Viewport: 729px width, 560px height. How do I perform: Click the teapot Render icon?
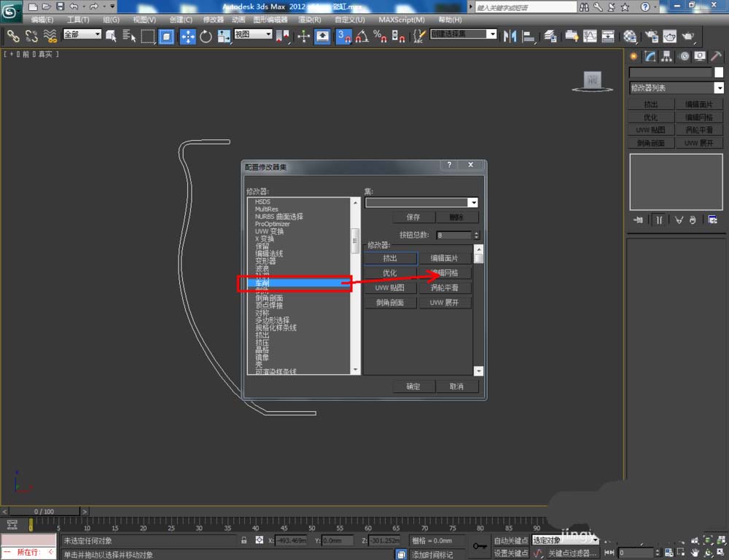[x=687, y=36]
